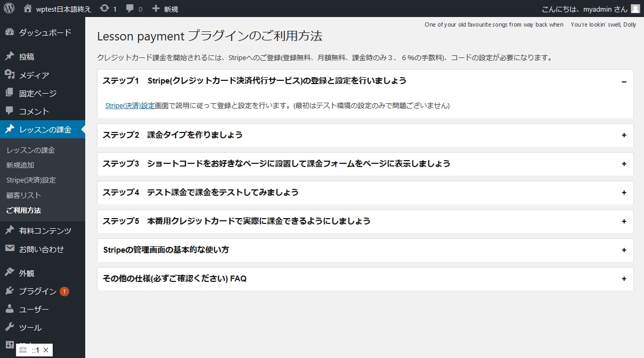The height and width of the screenshot is (358, 644).
Task: Open the updates indicator showing 1
Action: (x=108, y=9)
